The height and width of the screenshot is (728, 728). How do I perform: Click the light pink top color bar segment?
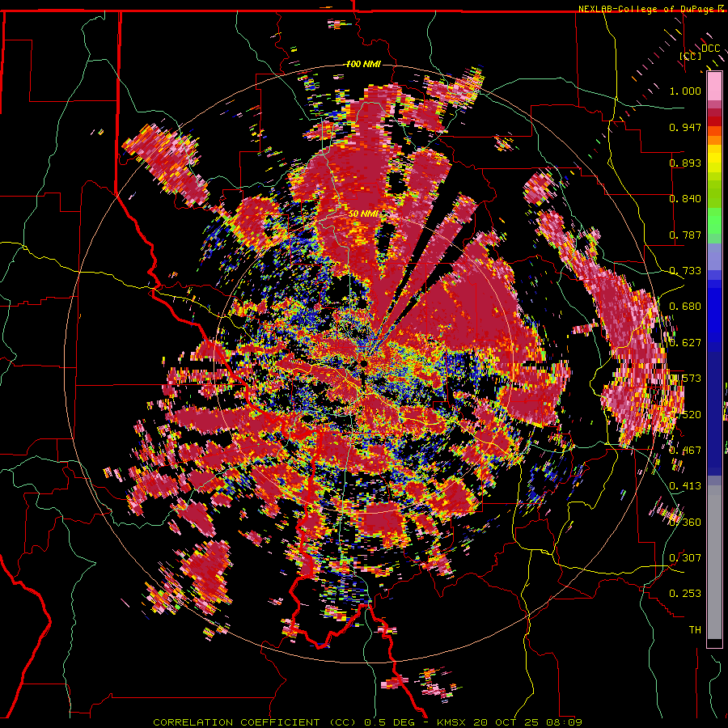click(x=714, y=87)
